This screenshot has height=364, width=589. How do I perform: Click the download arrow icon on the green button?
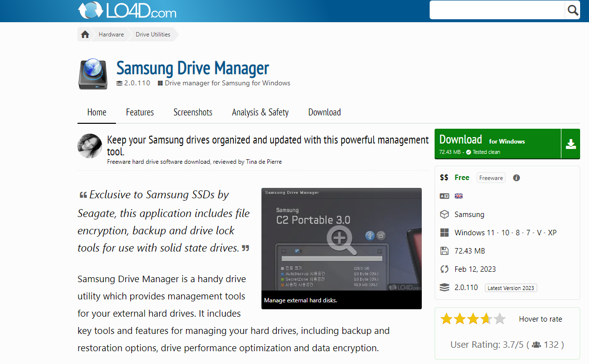[571, 144]
